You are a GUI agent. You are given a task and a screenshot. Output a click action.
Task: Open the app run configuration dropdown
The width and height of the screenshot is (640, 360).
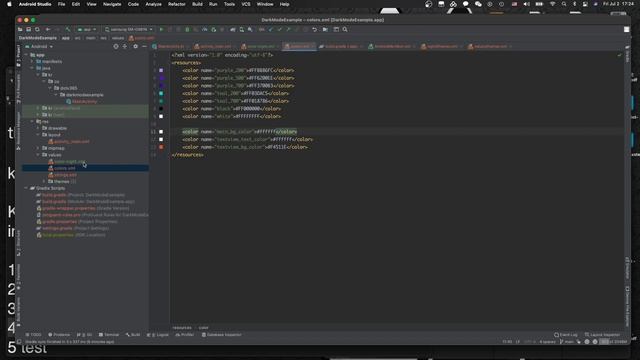click(87, 29)
